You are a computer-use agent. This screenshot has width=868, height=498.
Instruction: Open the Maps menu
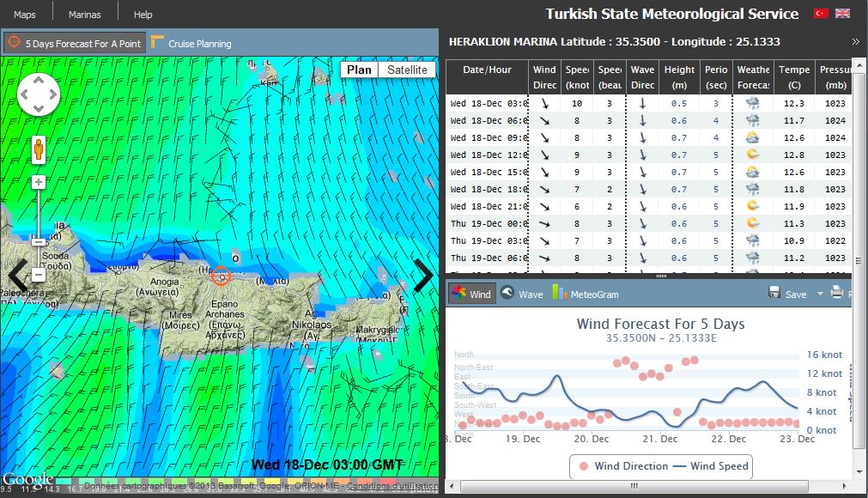pyautogui.click(x=24, y=15)
